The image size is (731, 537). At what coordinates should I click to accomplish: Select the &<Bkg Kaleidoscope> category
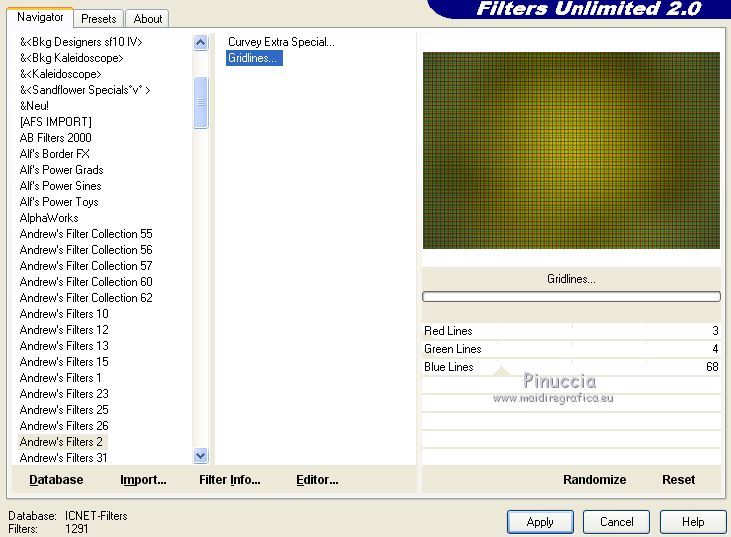pyautogui.click(x=71, y=58)
